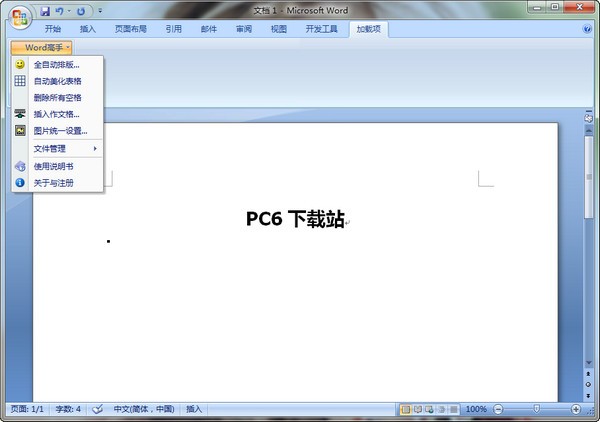Image resolution: width=600 pixels, height=422 pixels.
Task: Click the manual book icon
Action: point(20,166)
